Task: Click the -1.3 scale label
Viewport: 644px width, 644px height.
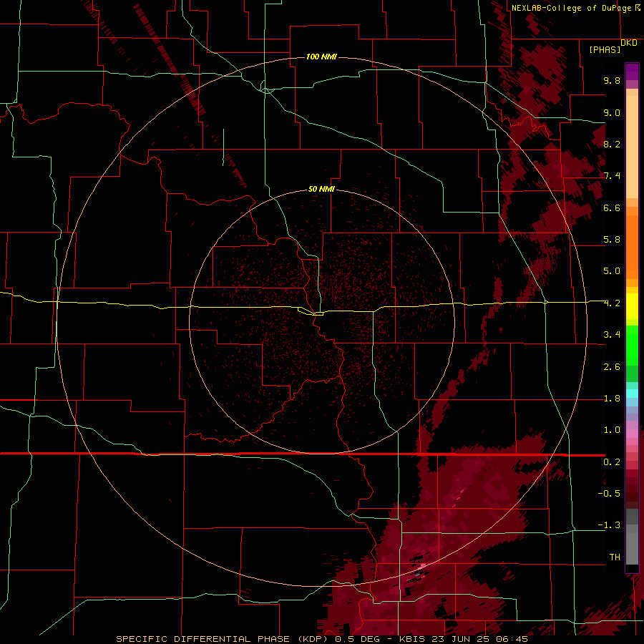Action: coord(609,525)
